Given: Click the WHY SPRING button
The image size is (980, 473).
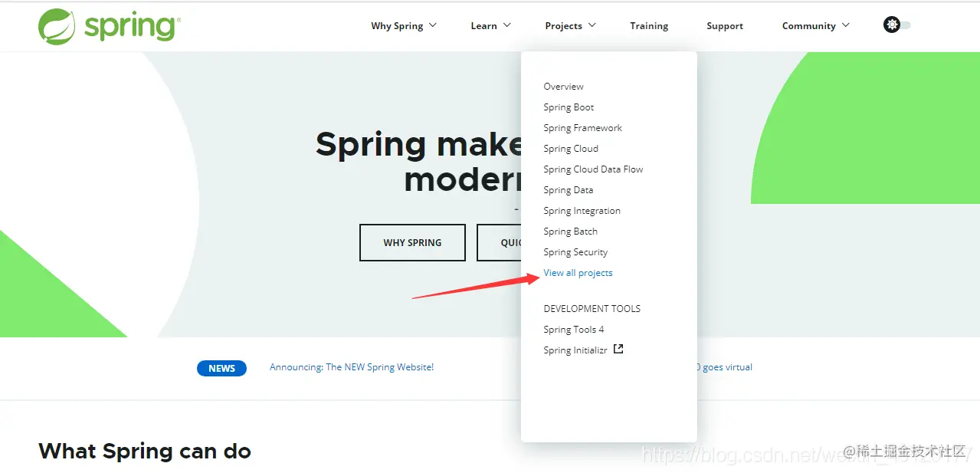Looking at the screenshot, I should click(x=412, y=242).
